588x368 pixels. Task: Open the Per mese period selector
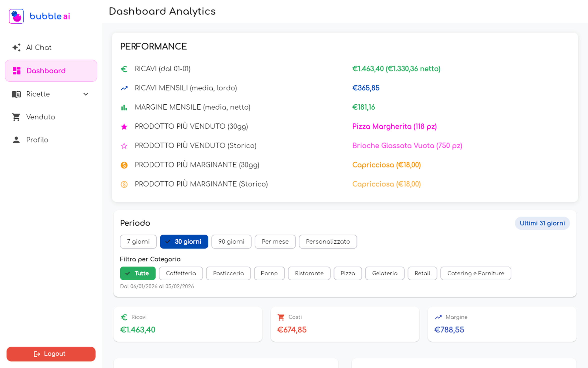(275, 242)
